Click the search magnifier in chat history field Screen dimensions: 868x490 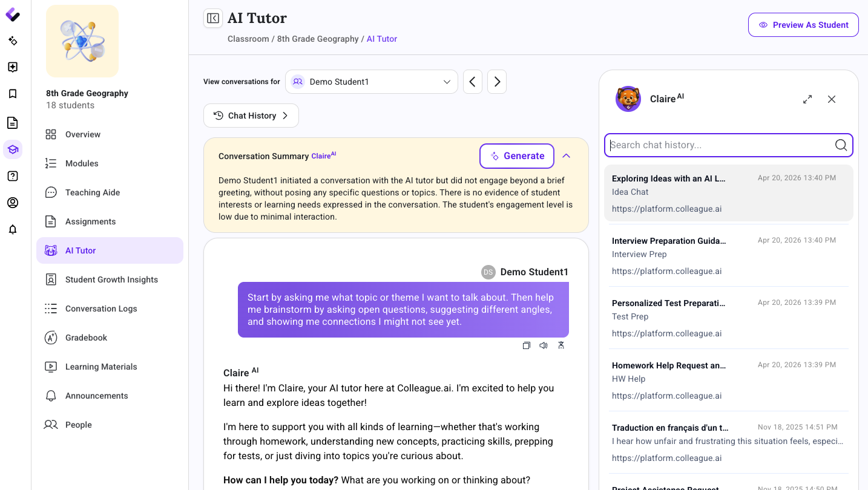pos(841,145)
